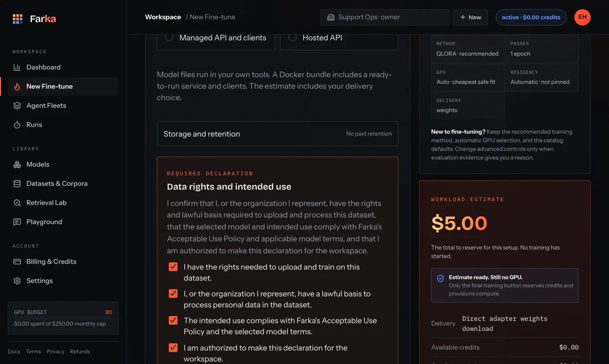The image size is (609, 364).
Task: Click the Models cubes icon
Action: 17,165
